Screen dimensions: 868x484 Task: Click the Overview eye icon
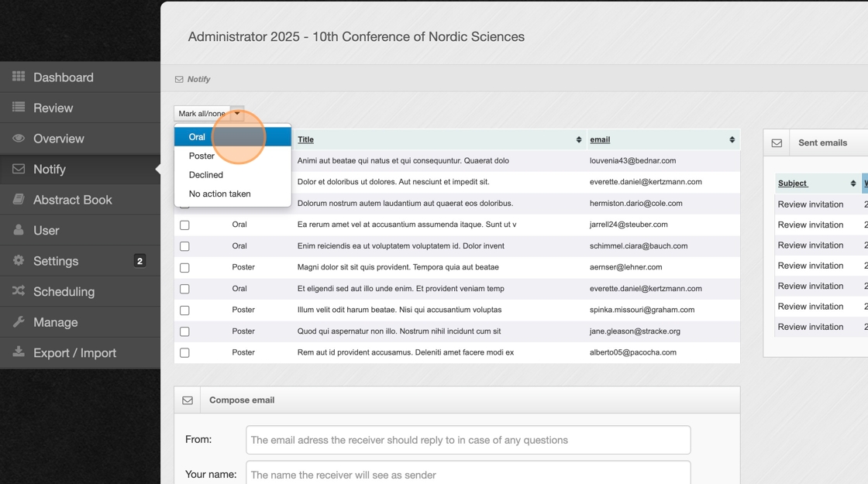[19, 139]
